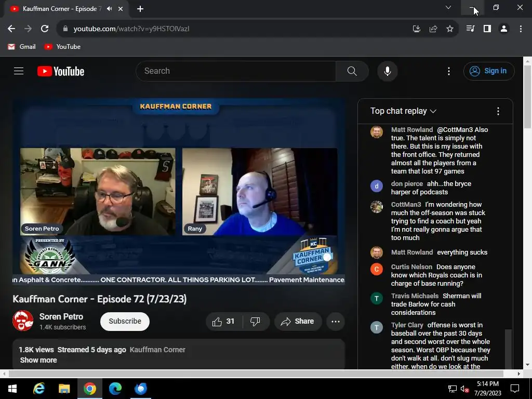Open Chrome three-dot menu
Screen dimensions: 532x399
tap(521, 29)
